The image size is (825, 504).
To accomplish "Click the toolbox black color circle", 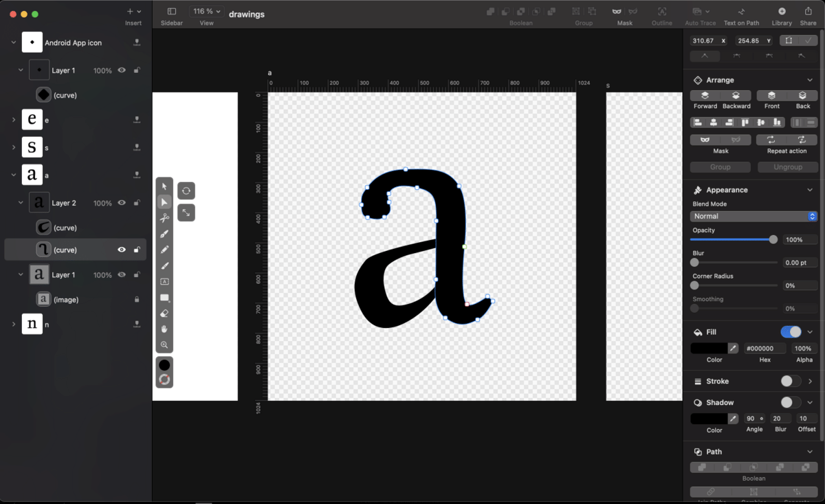I will coord(164,365).
